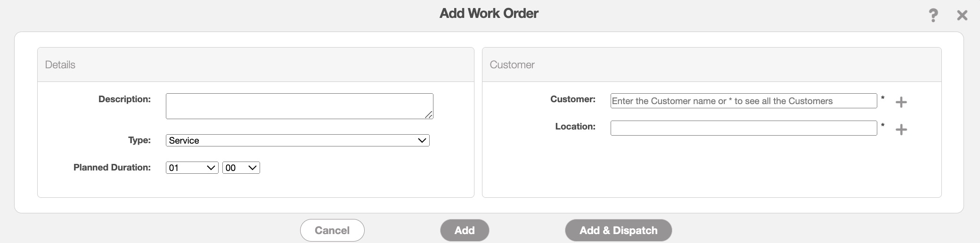Click the plus icon to add new Location
Screen dimensions: 980x243
[901, 130]
